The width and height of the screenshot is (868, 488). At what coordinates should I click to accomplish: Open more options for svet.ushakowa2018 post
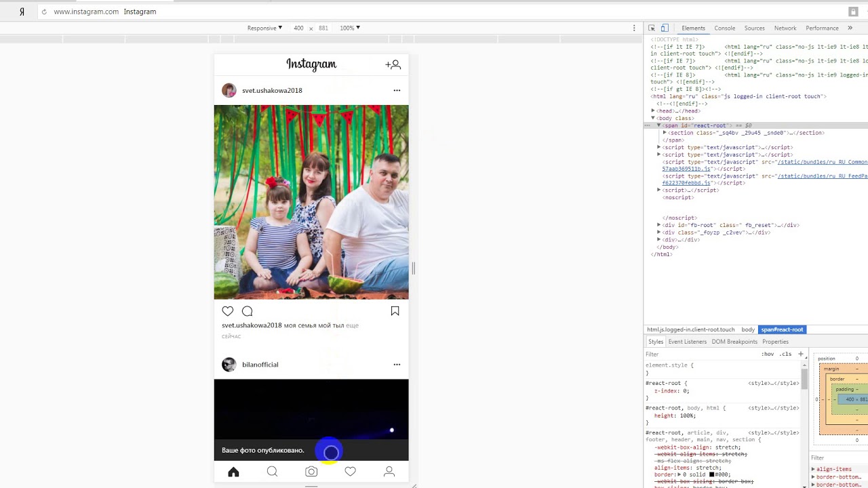pyautogui.click(x=397, y=90)
